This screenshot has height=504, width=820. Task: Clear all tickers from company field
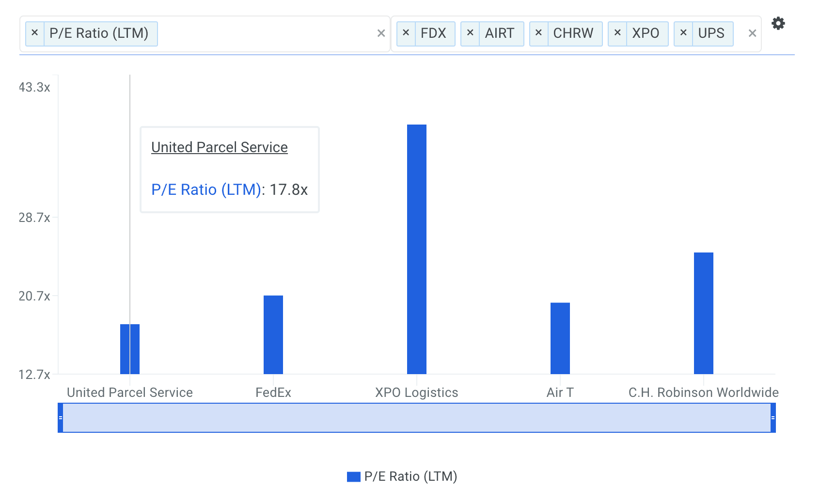(752, 33)
